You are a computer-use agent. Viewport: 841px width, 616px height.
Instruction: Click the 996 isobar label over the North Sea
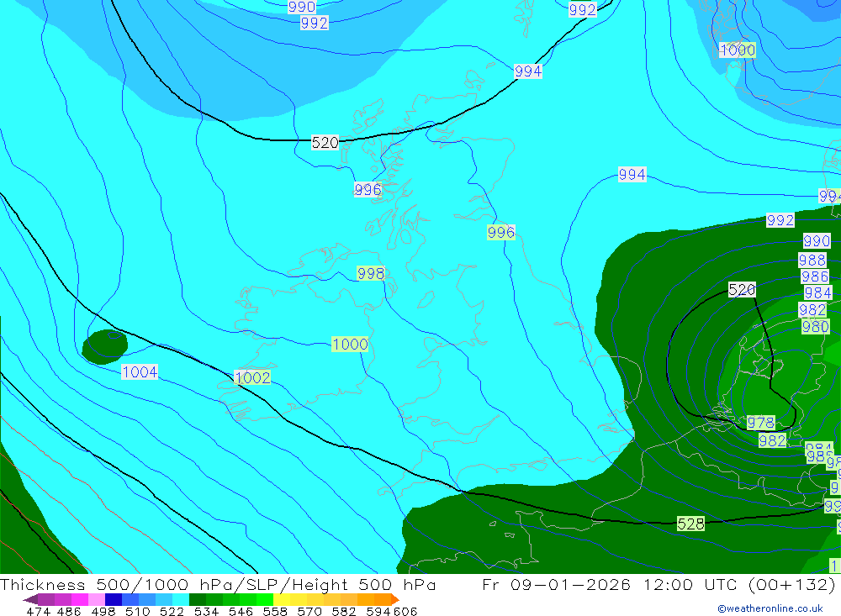[501, 232]
